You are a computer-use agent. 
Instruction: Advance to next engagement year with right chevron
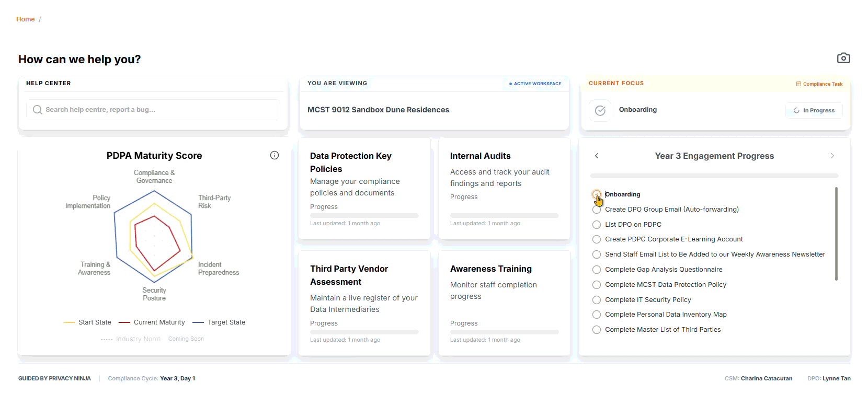832,156
